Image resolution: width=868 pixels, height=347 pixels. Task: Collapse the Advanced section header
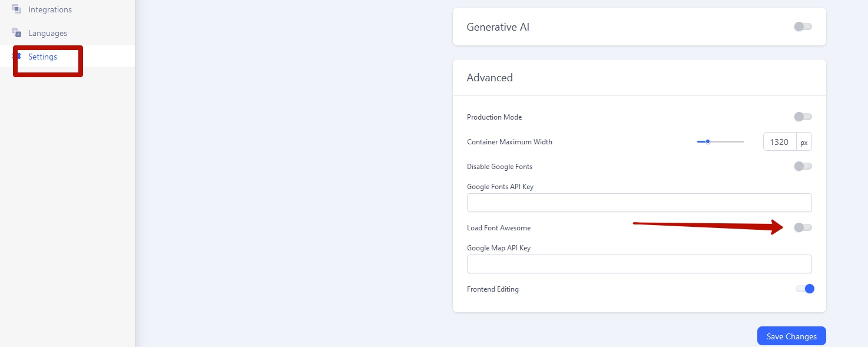[489, 78]
